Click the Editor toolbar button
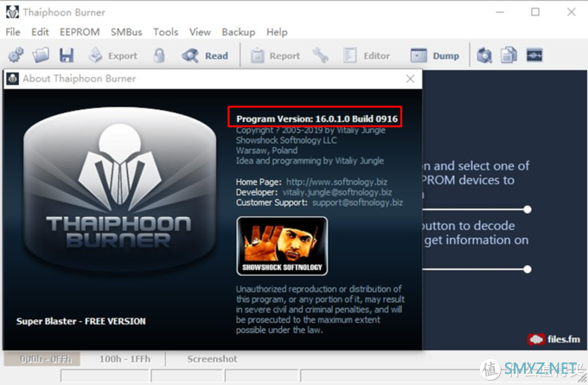This screenshot has width=588, height=385. [x=367, y=55]
